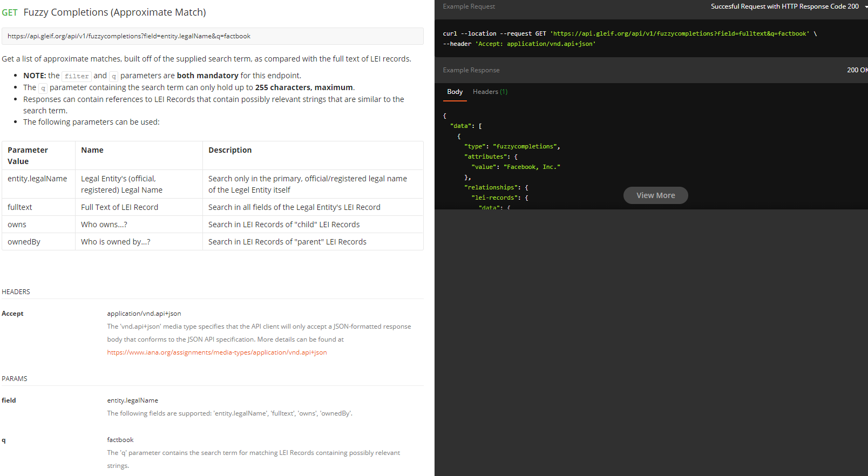
Task: Click the 200 OK response status
Action: pyautogui.click(x=857, y=70)
